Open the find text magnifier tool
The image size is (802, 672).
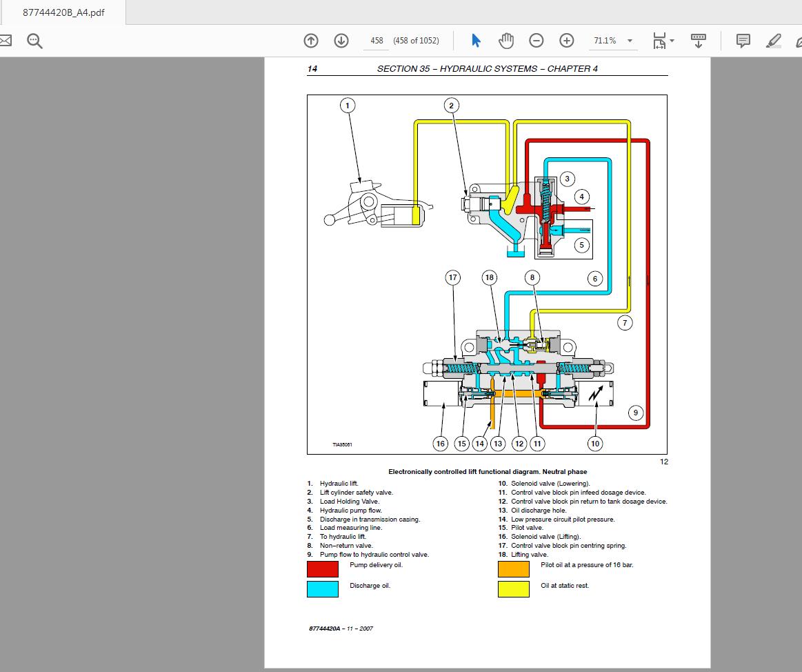34,41
